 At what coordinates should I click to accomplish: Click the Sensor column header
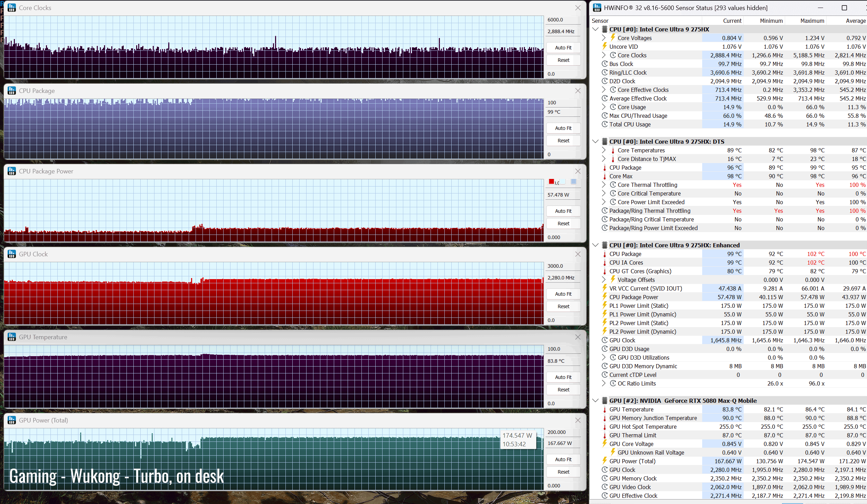click(646, 21)
